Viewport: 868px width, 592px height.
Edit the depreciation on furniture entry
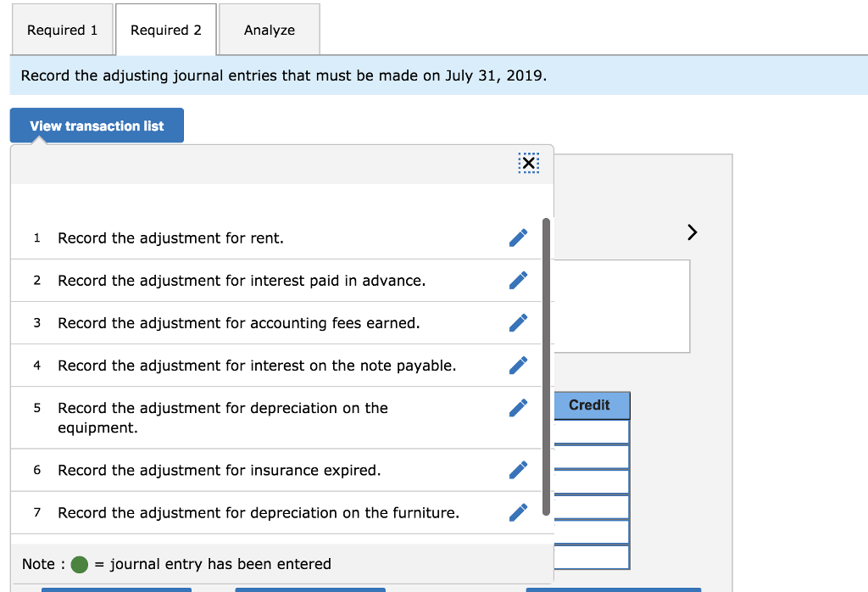[518, 513]
